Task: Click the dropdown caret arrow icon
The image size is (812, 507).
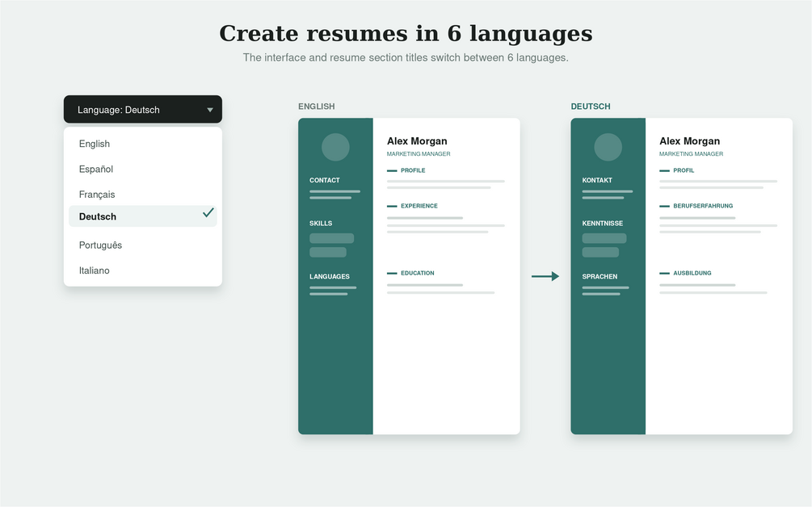Action: click(210, 110)
